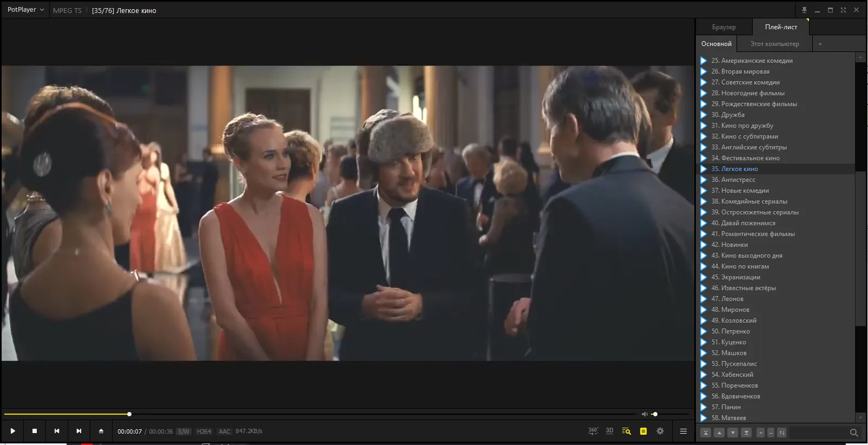The width and height of the screenshot is (868, 445).
Task: Toggle the playlist panel yellow icon
Action: click(643, 431)
